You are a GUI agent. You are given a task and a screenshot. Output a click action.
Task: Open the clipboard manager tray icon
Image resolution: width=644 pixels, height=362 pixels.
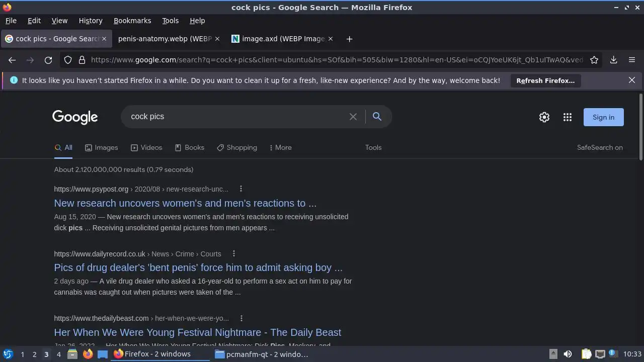(x=586, y=354)
